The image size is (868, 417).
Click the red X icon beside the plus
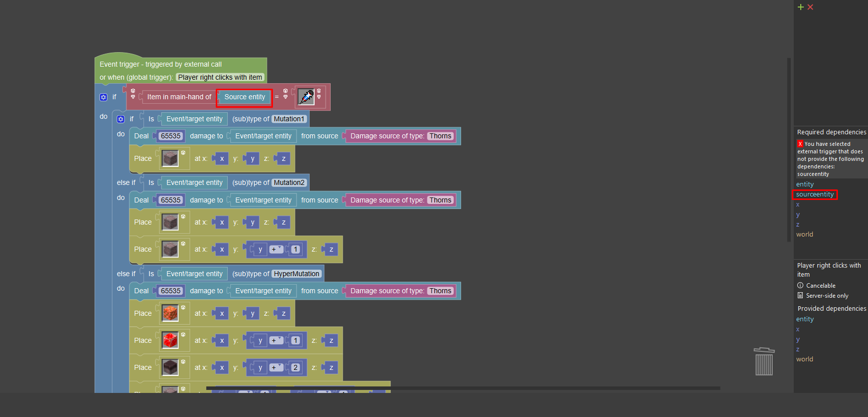(x=810, y=7)
